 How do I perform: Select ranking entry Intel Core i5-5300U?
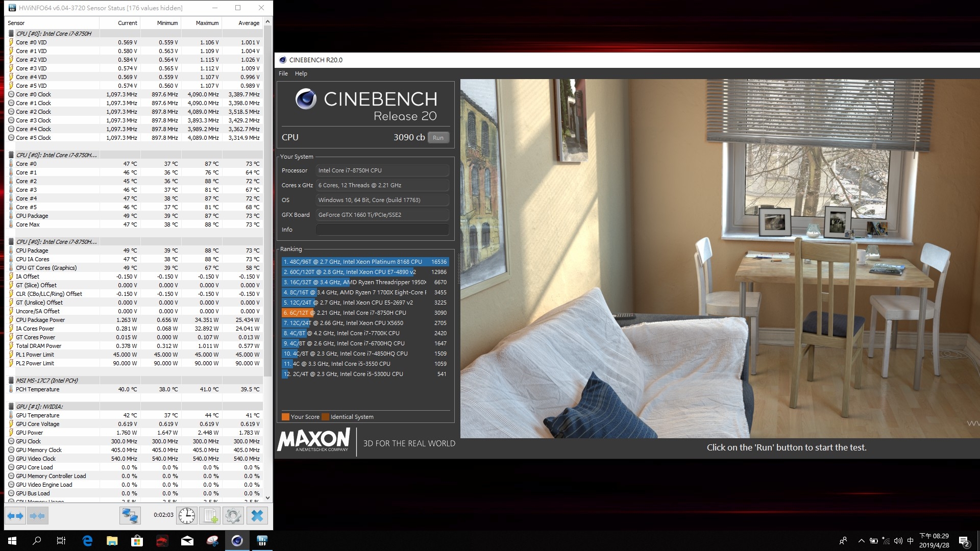(x=365, y=374)
